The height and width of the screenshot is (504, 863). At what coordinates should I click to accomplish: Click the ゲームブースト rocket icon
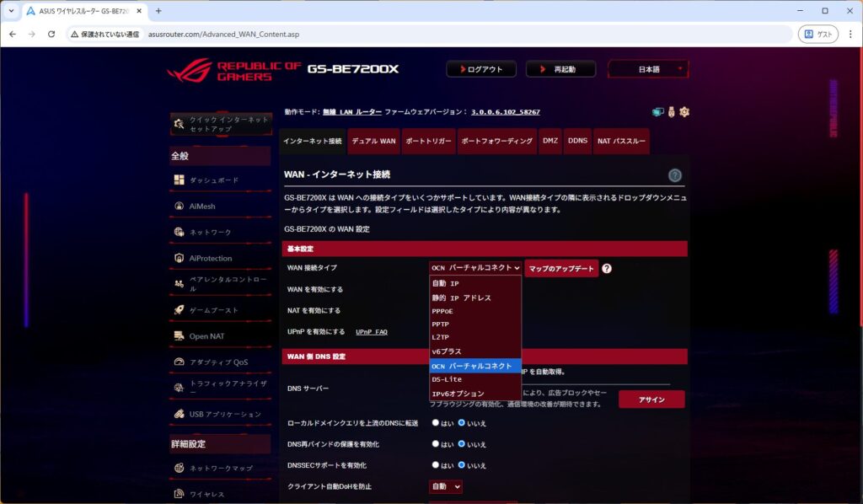point(180,310)
